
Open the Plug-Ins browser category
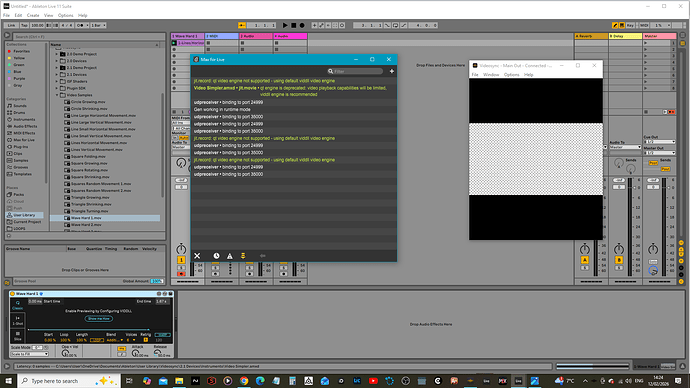[x=21, y=147]
